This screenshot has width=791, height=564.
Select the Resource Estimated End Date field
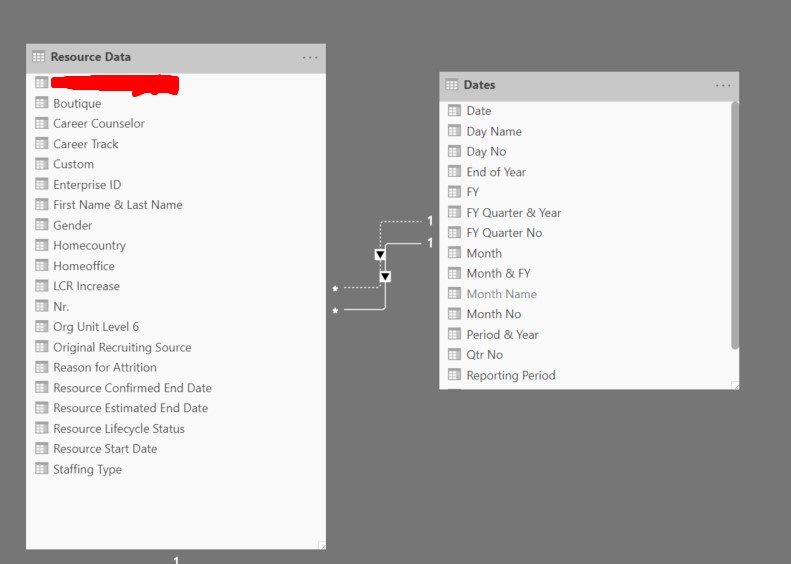131,408
